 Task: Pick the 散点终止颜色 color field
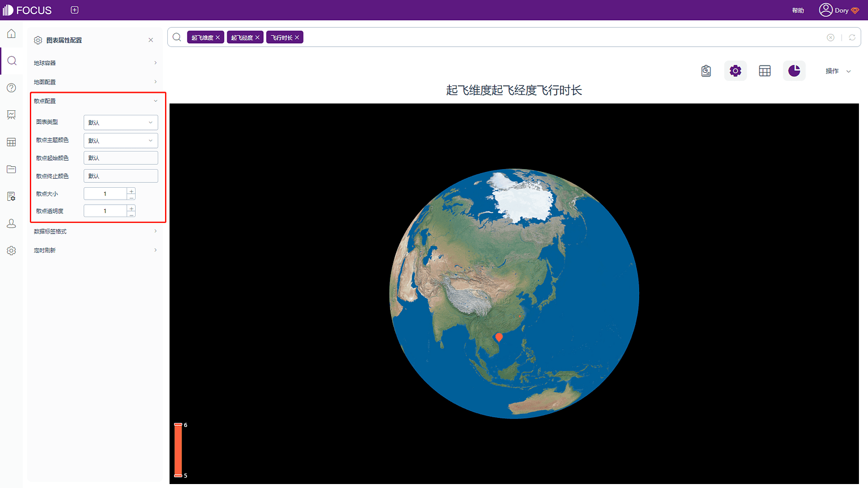(x=121, y=176)
